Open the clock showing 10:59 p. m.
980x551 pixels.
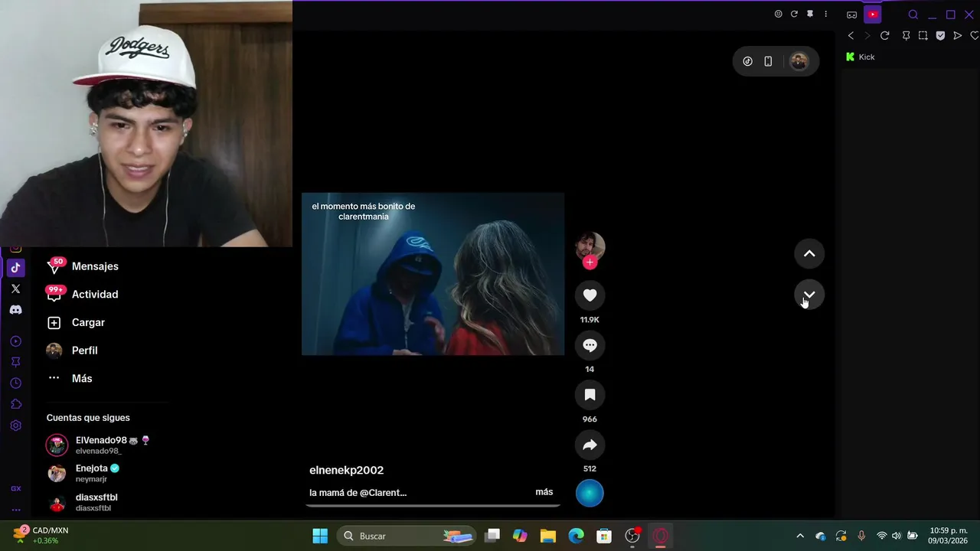948,536
